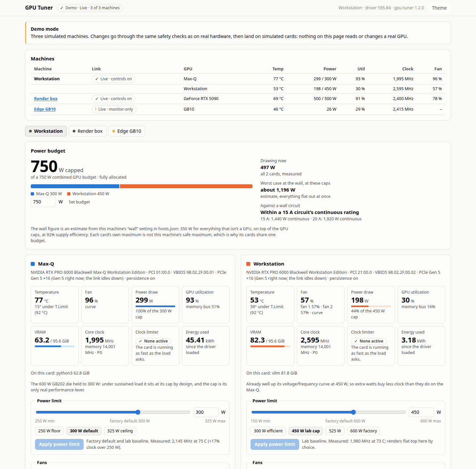This screenshot has width=476, height=469.
Task: Select the 250 W floor preset
Action: [x=49, y=431]
